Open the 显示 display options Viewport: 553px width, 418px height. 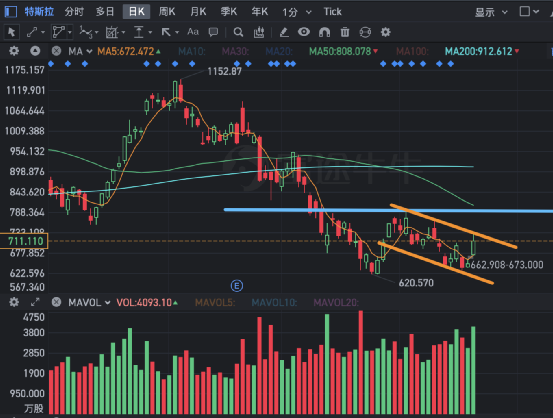491,12
